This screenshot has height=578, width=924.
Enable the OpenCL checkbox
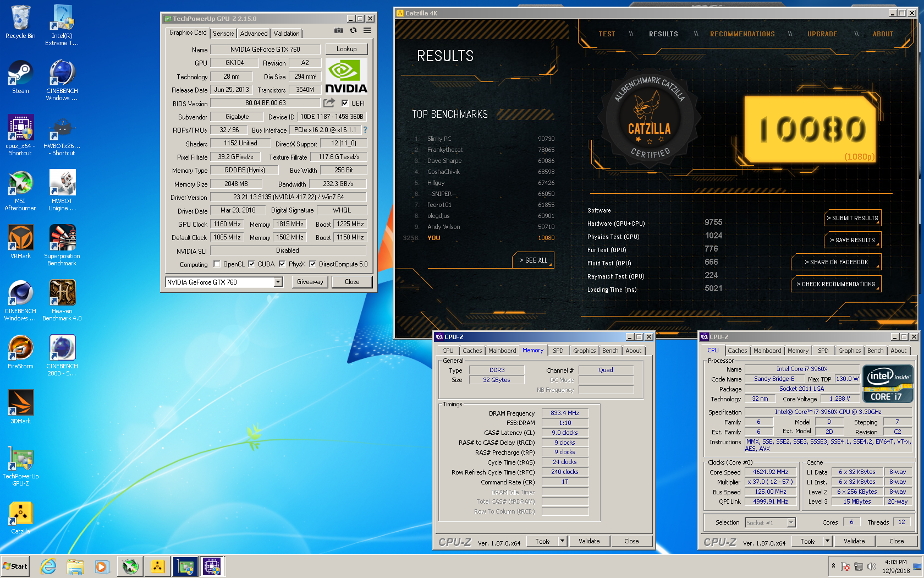tap(217, 264)
